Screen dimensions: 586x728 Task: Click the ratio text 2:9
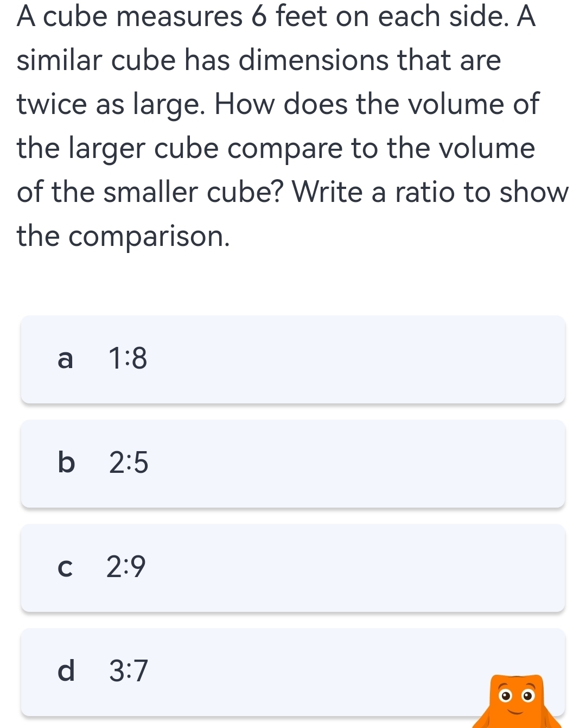pos(126,568)
